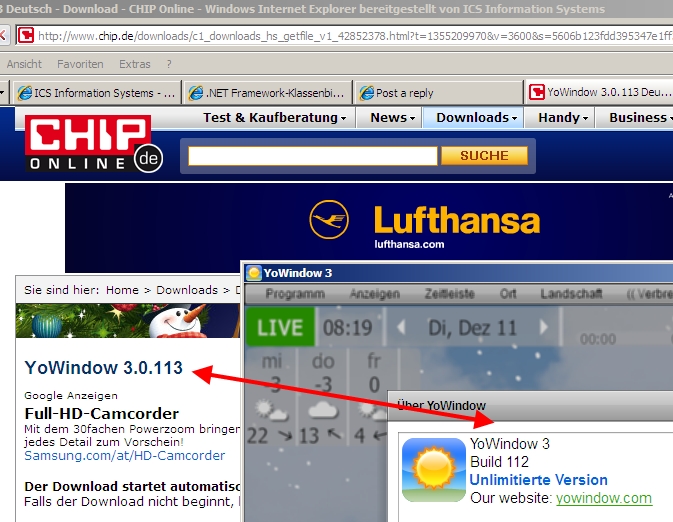Open the Programm menu in YoWindow

pos(294,294)
